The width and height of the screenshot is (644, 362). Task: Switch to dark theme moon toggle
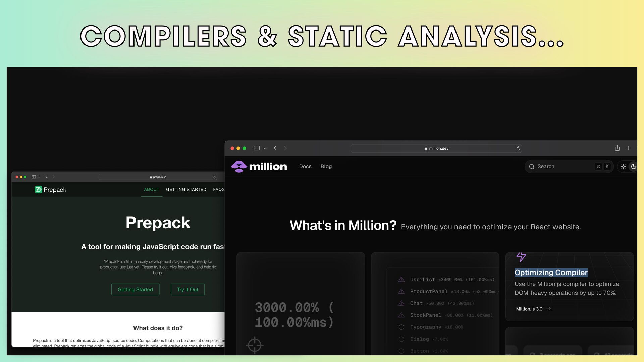633,166
